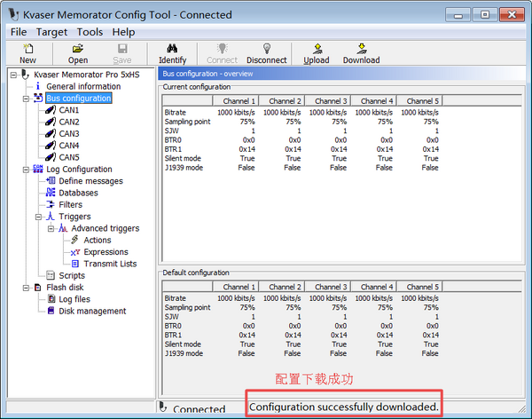Click the CAN5 connector icon
This screenshot has width=532, height=419.
tap(51, 157)
